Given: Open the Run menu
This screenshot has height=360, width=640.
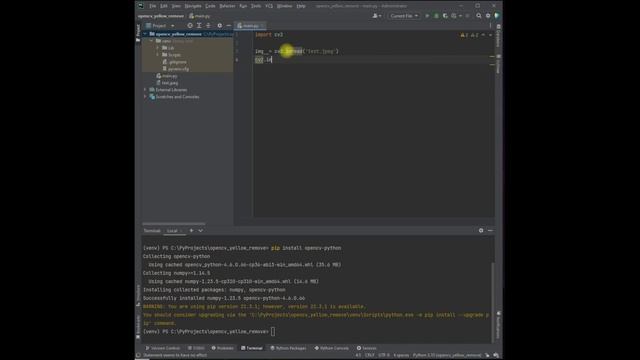Looking at the screenshot, I should coord(243,6).
